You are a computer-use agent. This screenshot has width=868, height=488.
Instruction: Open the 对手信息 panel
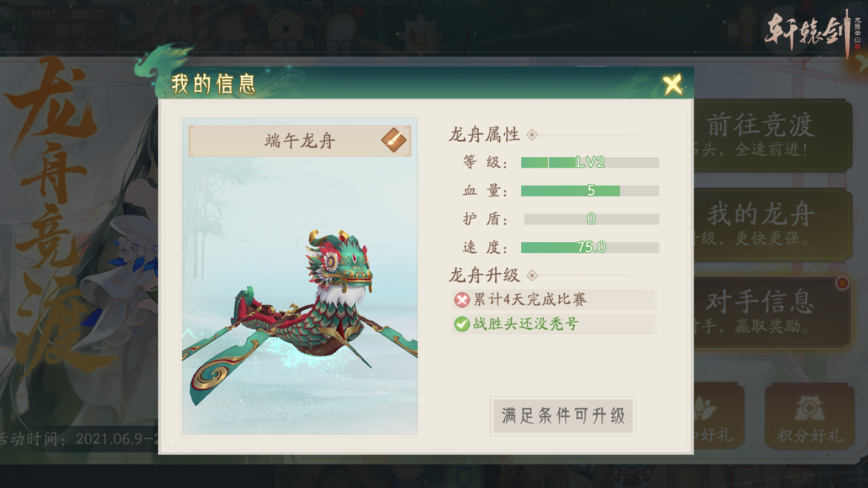click(773, 312)
